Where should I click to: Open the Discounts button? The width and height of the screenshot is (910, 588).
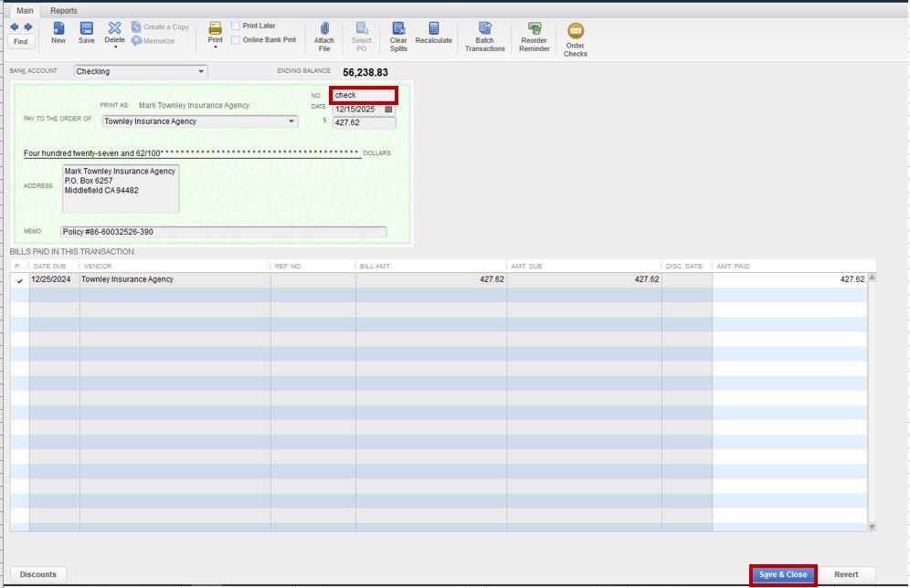38,574
